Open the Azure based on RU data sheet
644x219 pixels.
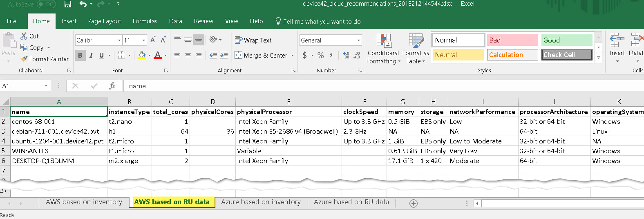pos(351,202)
